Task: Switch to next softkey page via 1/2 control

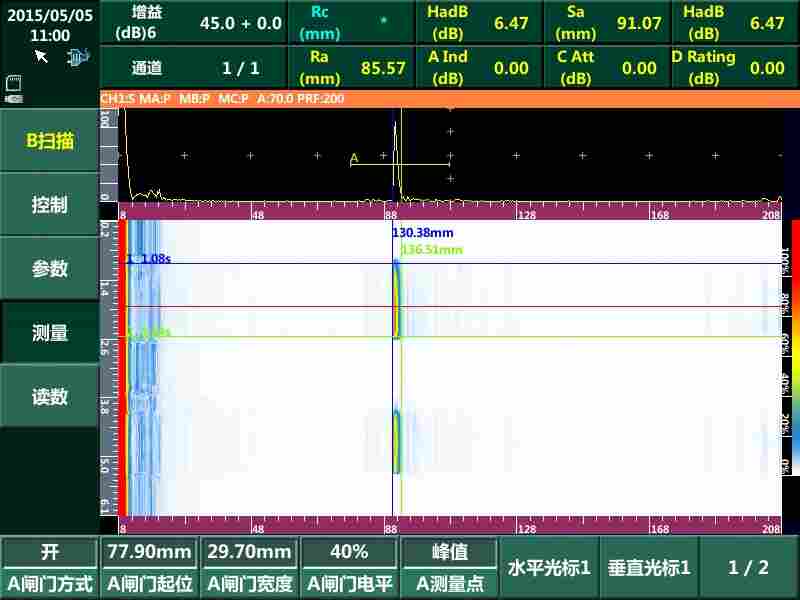Action: pos(748,566)
